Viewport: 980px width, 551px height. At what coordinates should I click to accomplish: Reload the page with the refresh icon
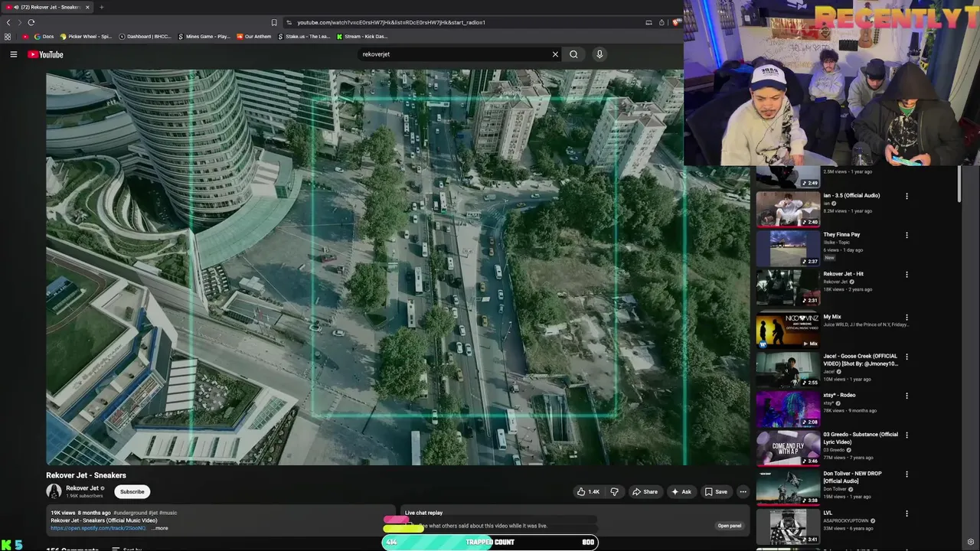point(31,22)
